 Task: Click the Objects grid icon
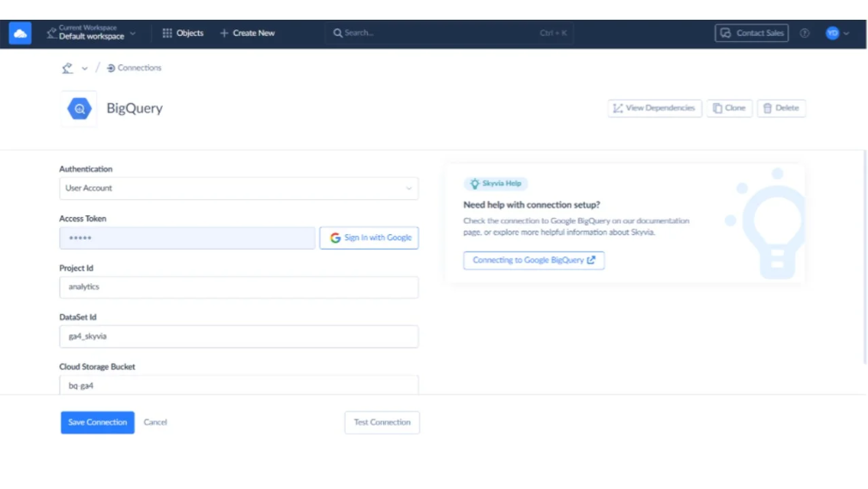167,33
